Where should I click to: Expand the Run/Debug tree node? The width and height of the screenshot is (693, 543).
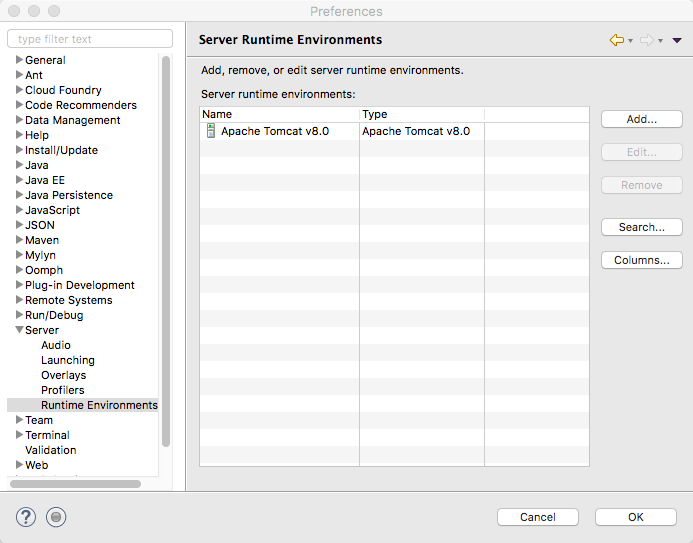point(19,315)
